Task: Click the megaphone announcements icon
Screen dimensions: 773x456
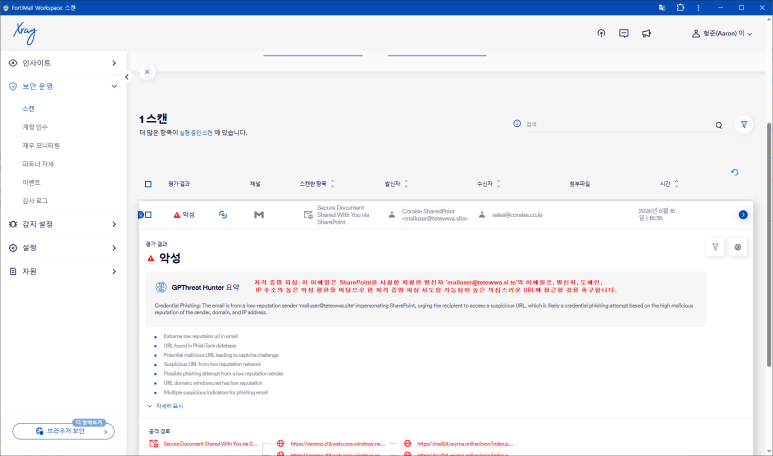Action: [646, 34]
